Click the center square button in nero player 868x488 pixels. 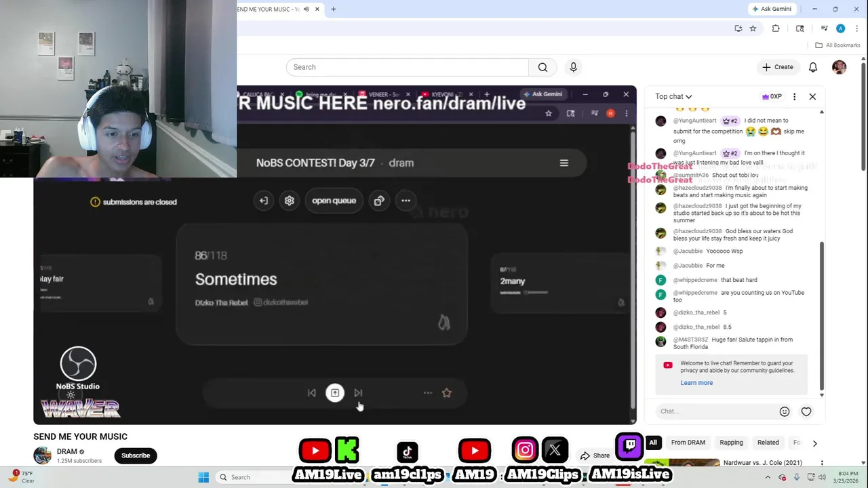coord(335,393)
